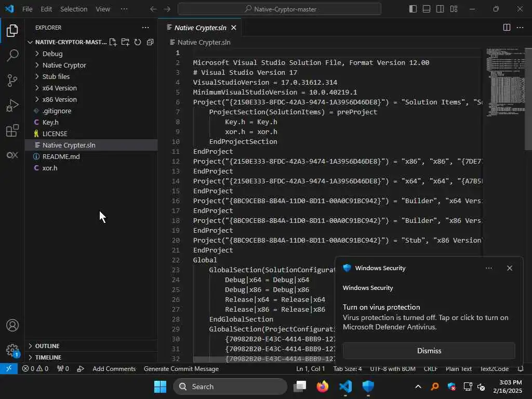Viewport: 532px width, 399px height.
Task: Click Ln 1, Col 1 cursor position indicator
Action: coord(311,368)
